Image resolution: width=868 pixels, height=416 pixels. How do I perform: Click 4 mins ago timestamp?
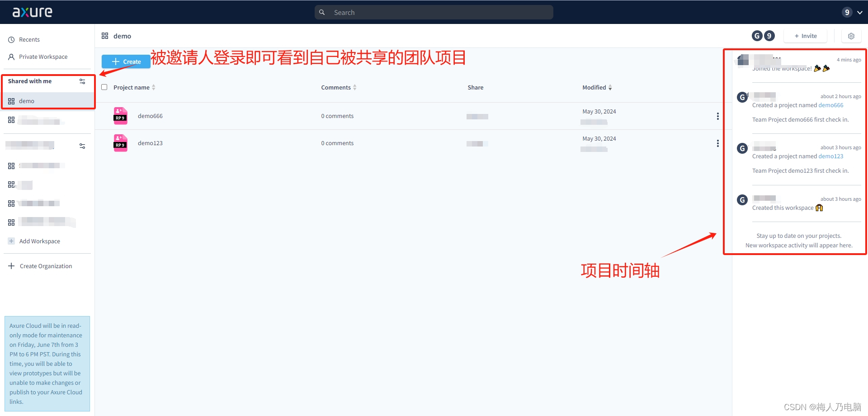(x=849, y=60)
